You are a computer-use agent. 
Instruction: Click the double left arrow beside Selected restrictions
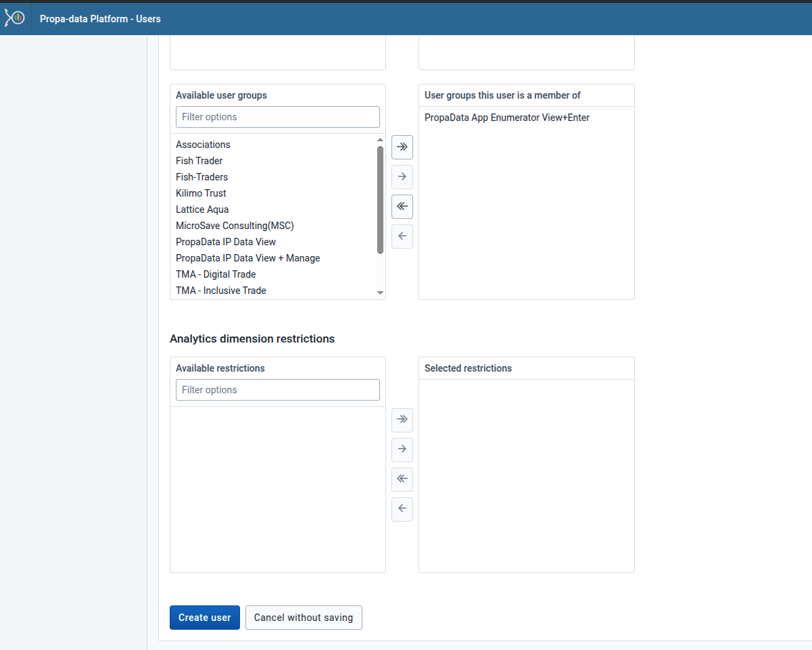402,479
